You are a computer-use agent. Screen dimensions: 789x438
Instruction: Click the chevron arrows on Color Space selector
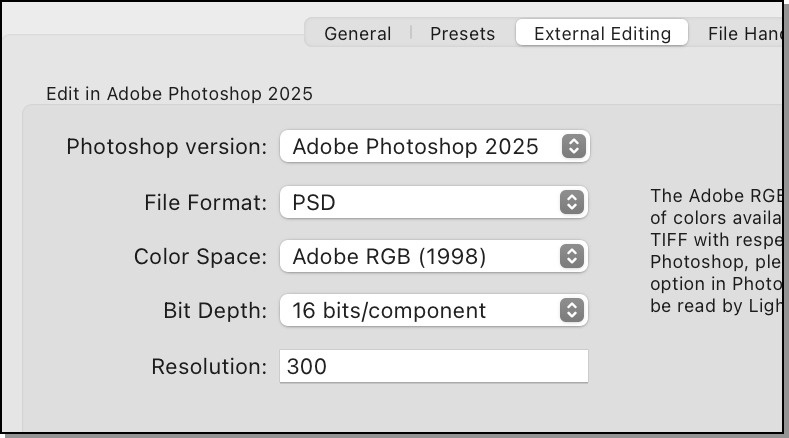pos(572,256)
